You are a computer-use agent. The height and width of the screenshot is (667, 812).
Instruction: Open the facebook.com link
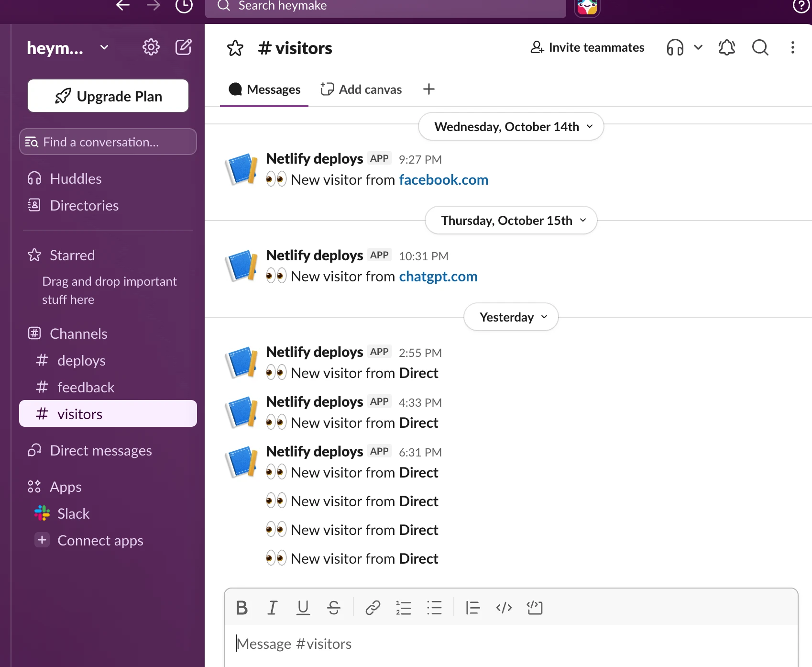click(444, 180)
